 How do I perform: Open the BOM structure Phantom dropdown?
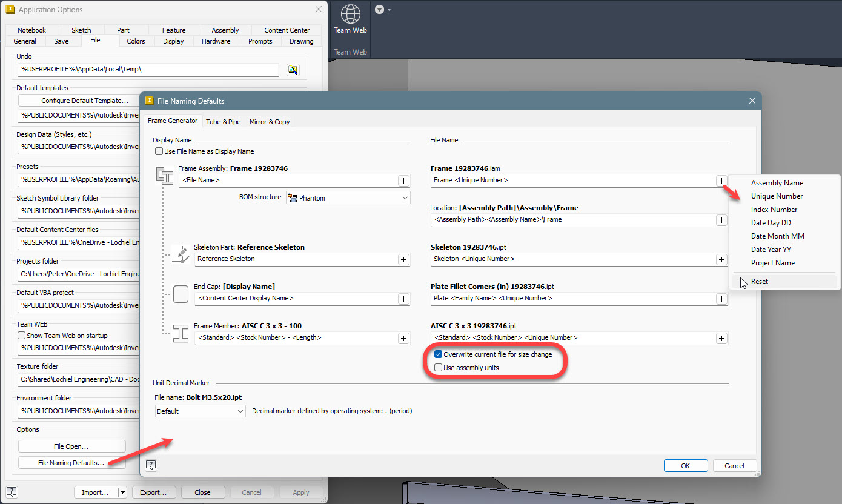pos(348,198)
